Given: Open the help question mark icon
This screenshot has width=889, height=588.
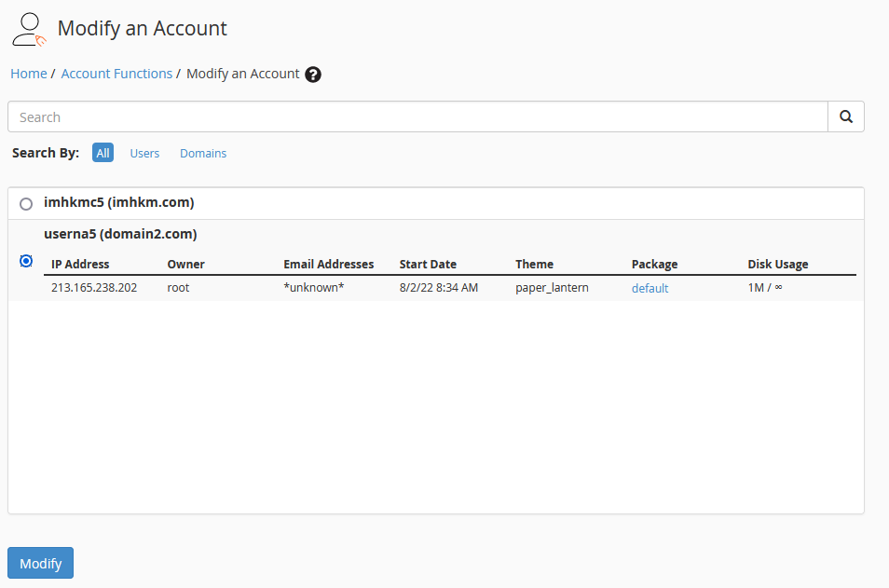Looking at the screenshot, I should [313, 75].
